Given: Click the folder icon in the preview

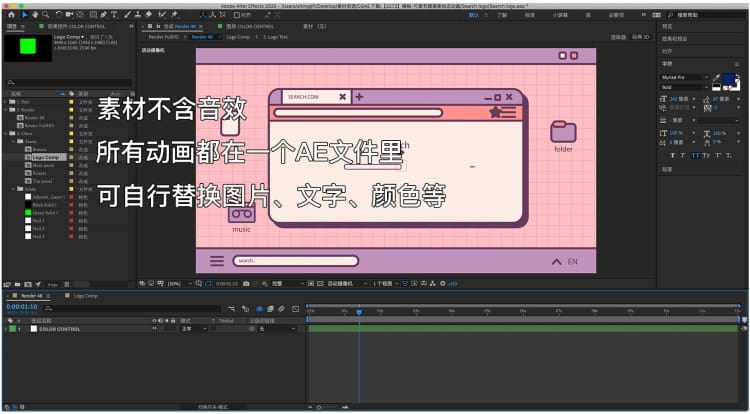Looking at the screenshot, I should point(563,131).
